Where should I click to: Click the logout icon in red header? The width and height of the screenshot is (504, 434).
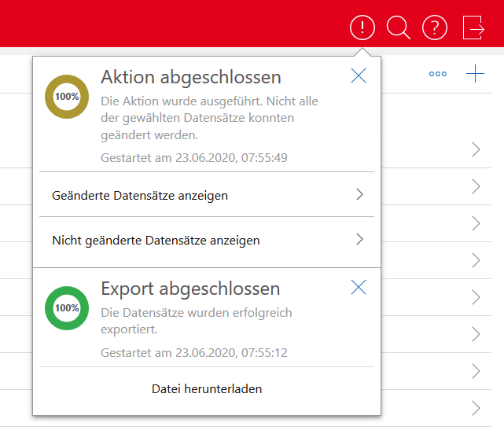pyautogui.click(x=473, y=28)
